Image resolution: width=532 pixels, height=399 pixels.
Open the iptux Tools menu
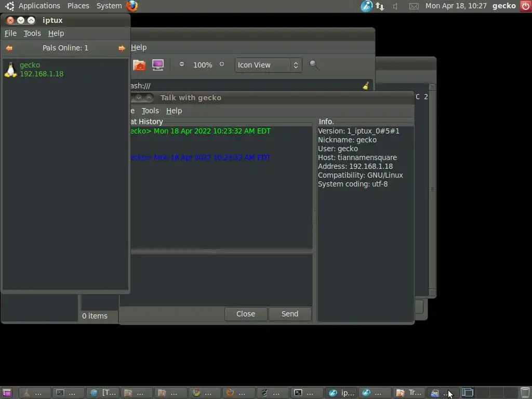click(x=32, y=33)
